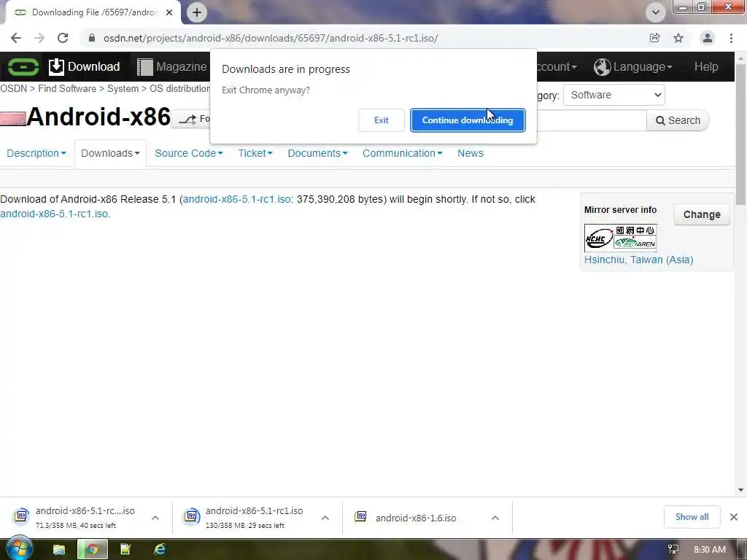Go back with the browser back arrow
This screenshot has width=747, height=560.
[16, 38]
